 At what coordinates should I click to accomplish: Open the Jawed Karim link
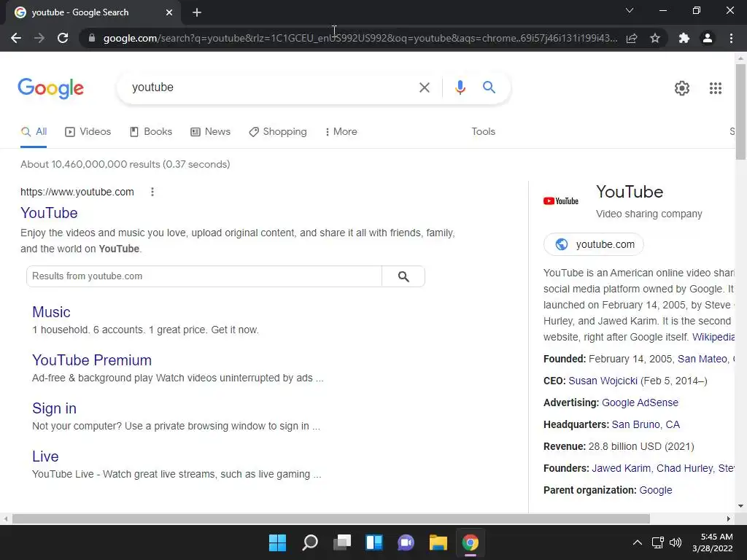(621, 469)
